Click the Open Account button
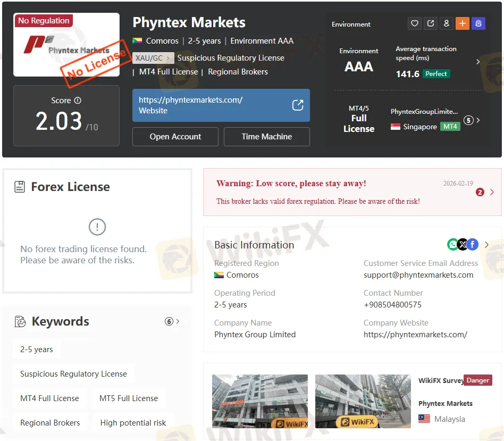The image size is (504, 441). tap(175, 137)
